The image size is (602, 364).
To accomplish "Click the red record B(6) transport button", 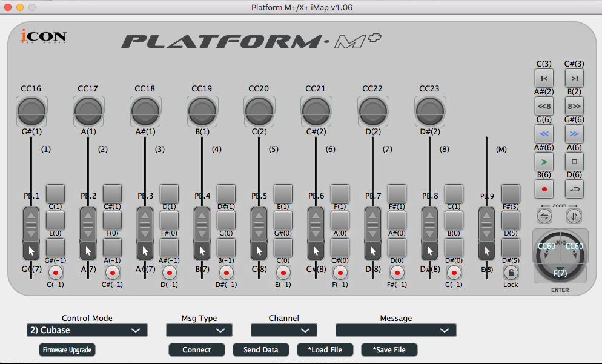I will [x=544, y=189].
